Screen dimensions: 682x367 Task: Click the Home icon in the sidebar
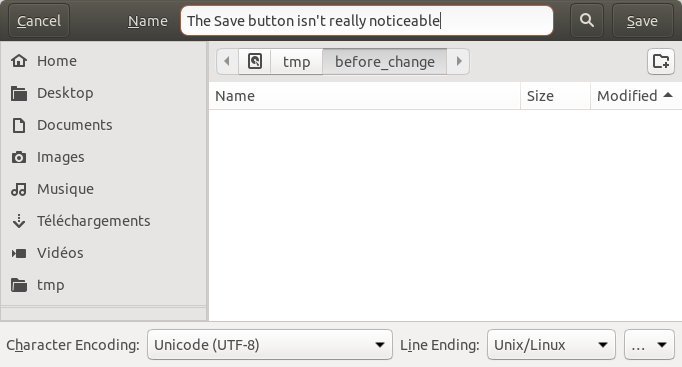(x=19, y=61)
